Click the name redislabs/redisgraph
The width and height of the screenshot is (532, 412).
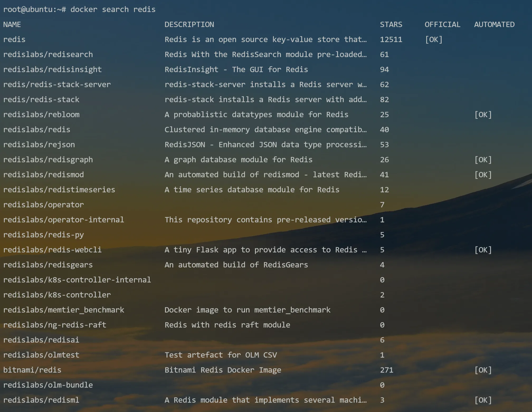(48, 160)
